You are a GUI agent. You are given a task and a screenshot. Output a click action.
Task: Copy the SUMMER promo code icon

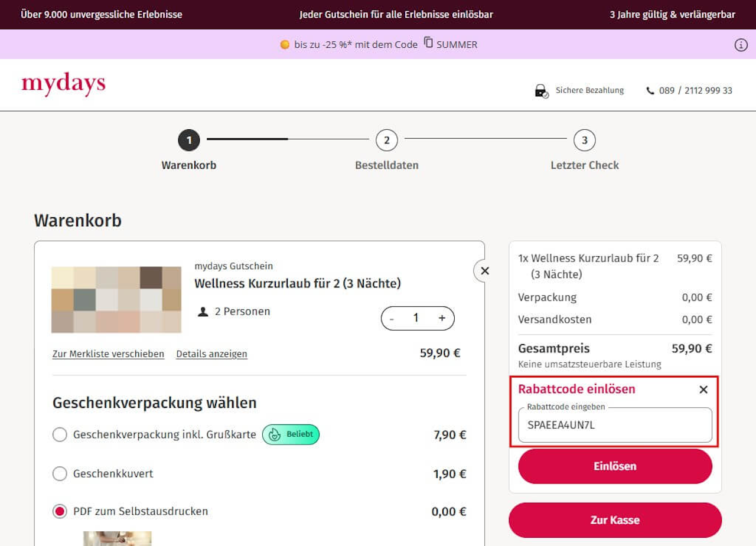(429, 43)
